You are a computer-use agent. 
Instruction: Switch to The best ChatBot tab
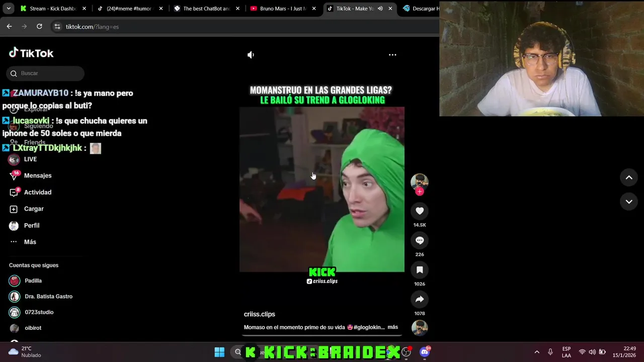click(x=206, y=9)
